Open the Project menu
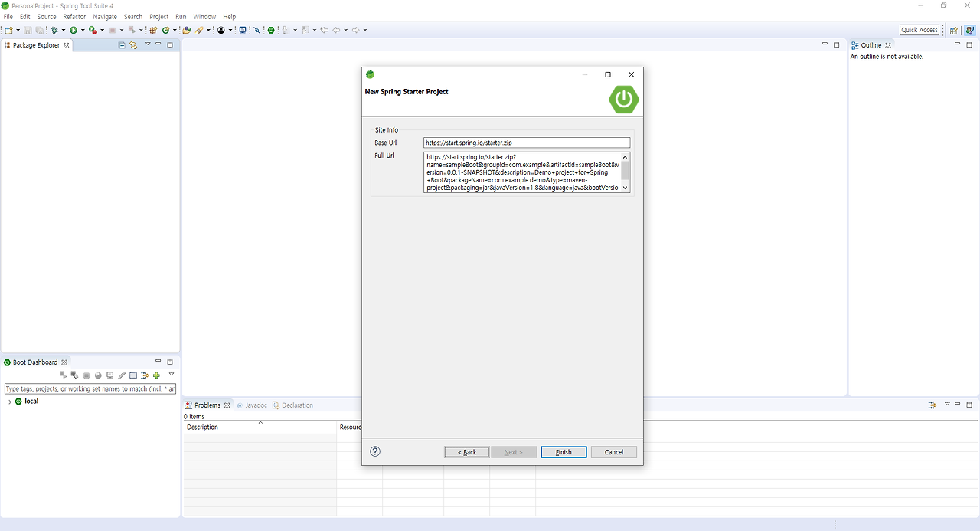 (159, 16)
